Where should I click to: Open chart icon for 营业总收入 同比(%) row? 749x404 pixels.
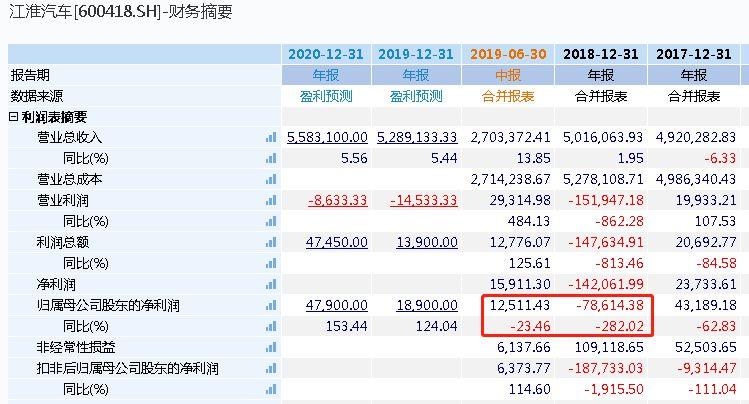(x=271, y=159)
